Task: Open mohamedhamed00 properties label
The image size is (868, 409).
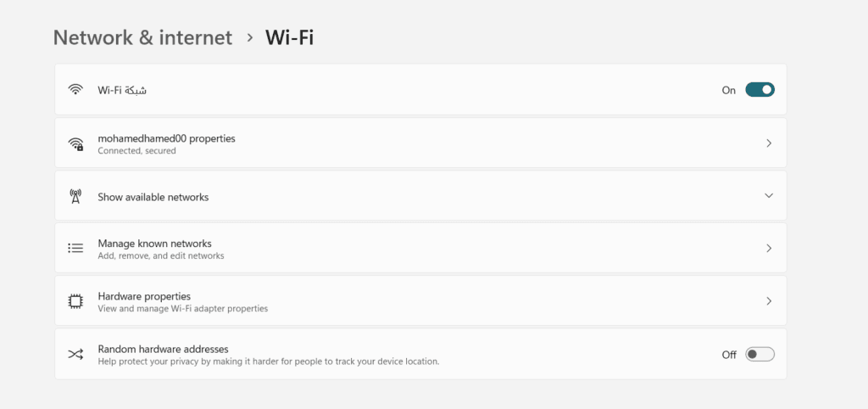Action: [x=166, y=137]
